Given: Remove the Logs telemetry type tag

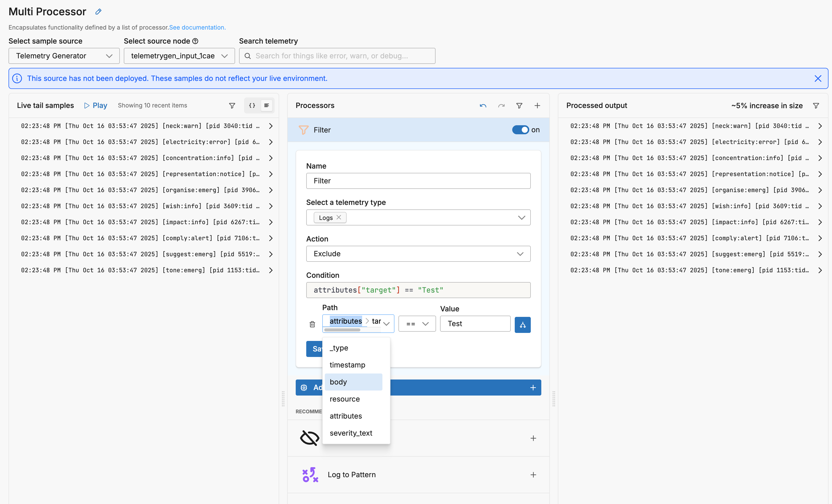Looking at the screenshot, I should coord(339,217).
